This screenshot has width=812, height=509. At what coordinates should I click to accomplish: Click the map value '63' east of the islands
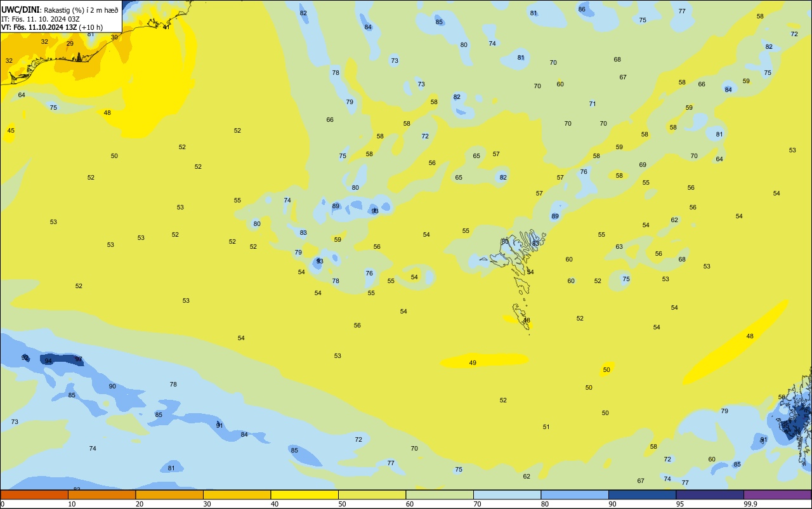coord(619,247)
